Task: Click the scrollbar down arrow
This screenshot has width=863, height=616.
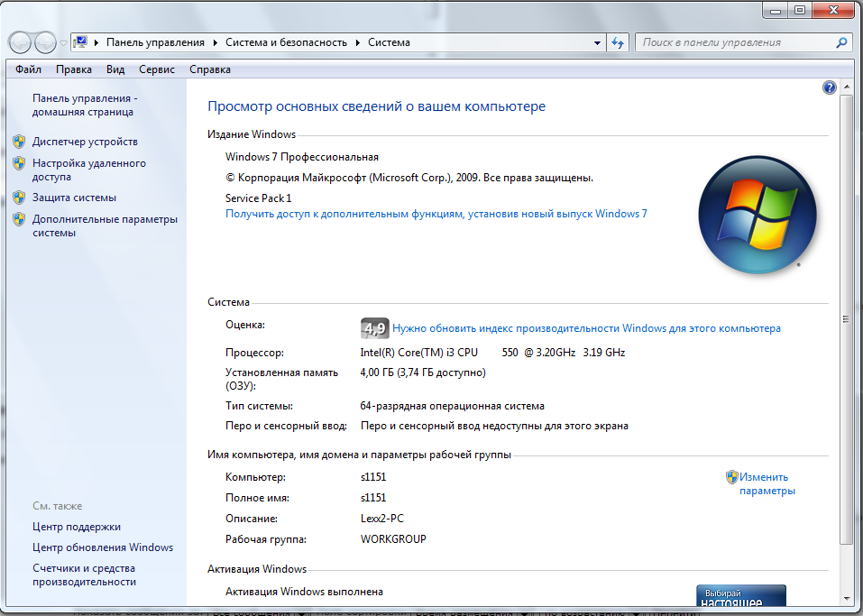Action: [846, 598]
